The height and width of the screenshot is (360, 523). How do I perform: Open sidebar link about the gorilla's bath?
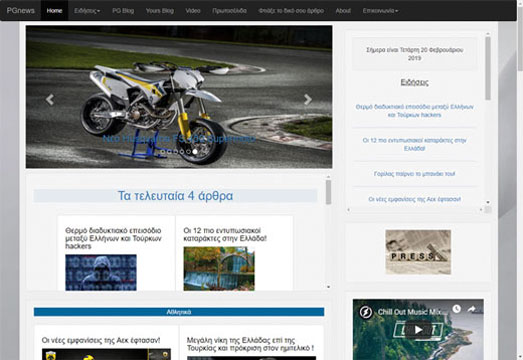point(414,174)
